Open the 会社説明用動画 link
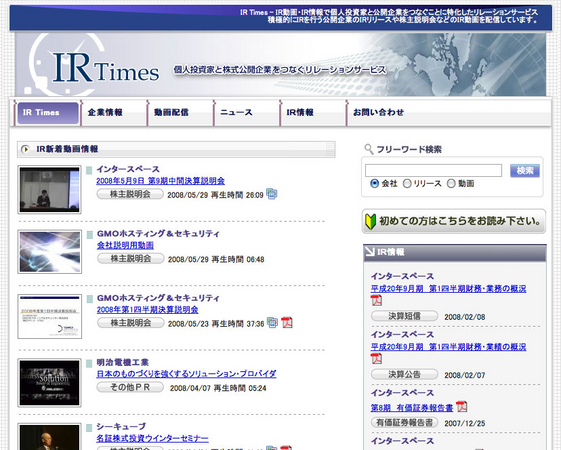This screenshot has width=561, height=450. pos(125,245)
